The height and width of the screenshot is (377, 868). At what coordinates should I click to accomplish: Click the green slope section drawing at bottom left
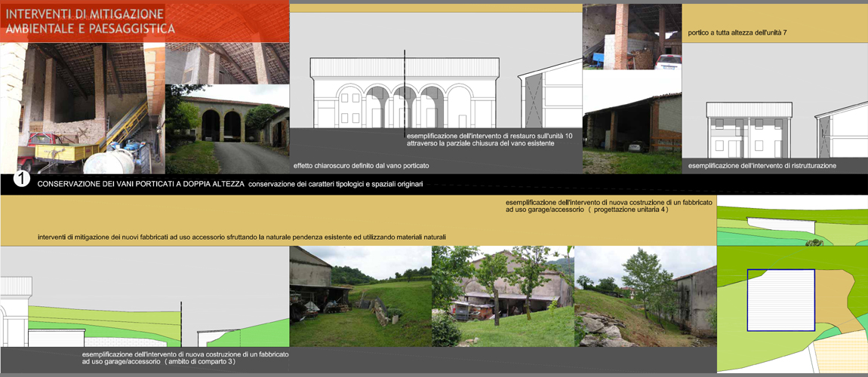(143, 317)
